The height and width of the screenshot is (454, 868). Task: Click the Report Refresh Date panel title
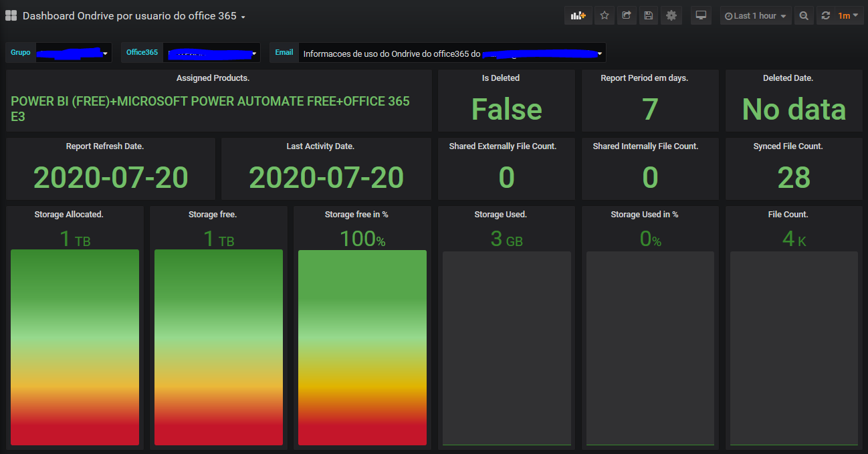[105, 146]
